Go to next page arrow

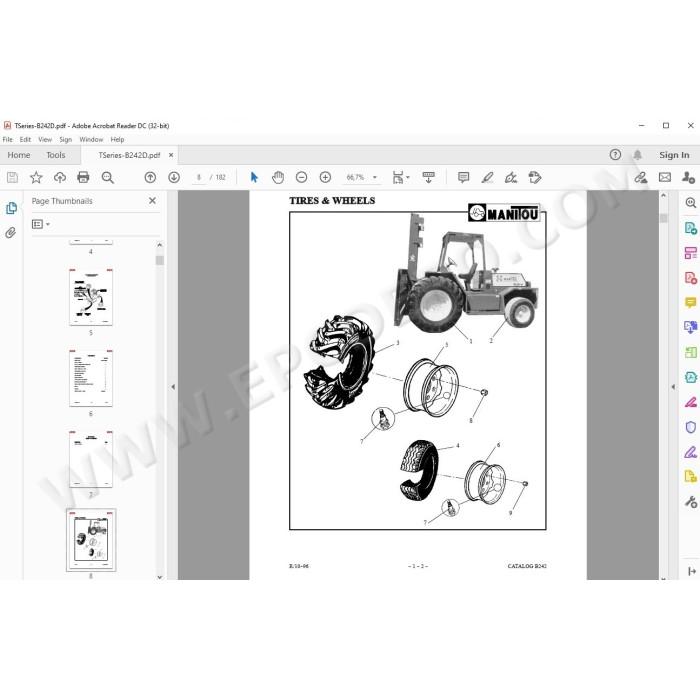tap(174, 177)
